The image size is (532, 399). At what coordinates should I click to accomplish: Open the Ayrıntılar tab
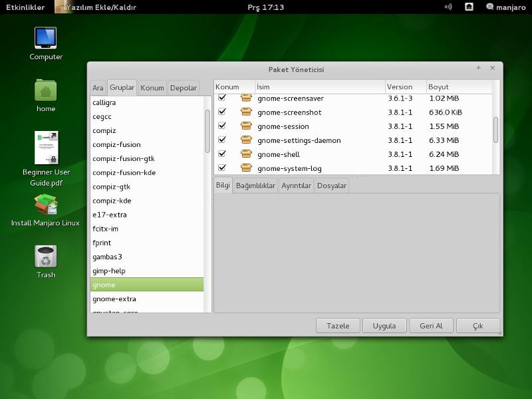point(296,186)
